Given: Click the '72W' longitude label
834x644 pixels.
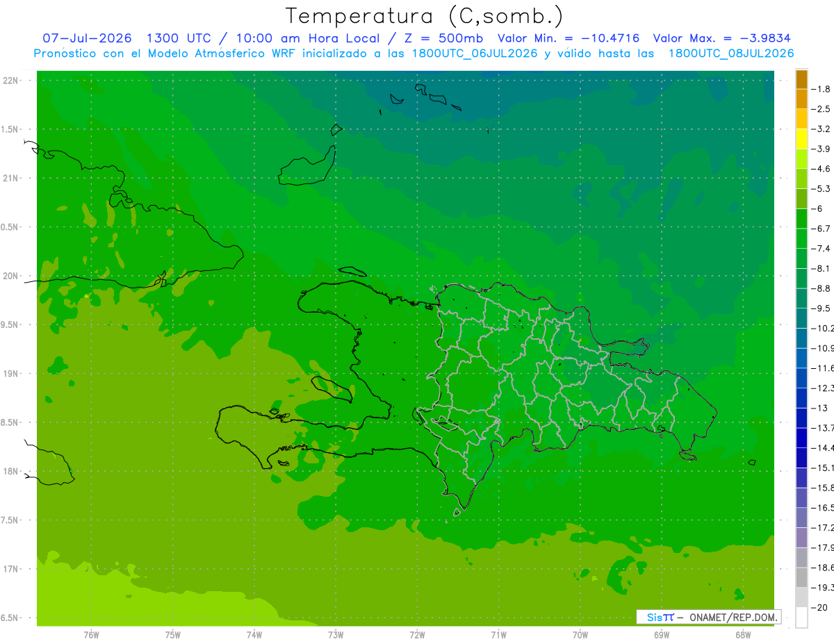Looking at the screenshot, I should (x=417, y=635).
